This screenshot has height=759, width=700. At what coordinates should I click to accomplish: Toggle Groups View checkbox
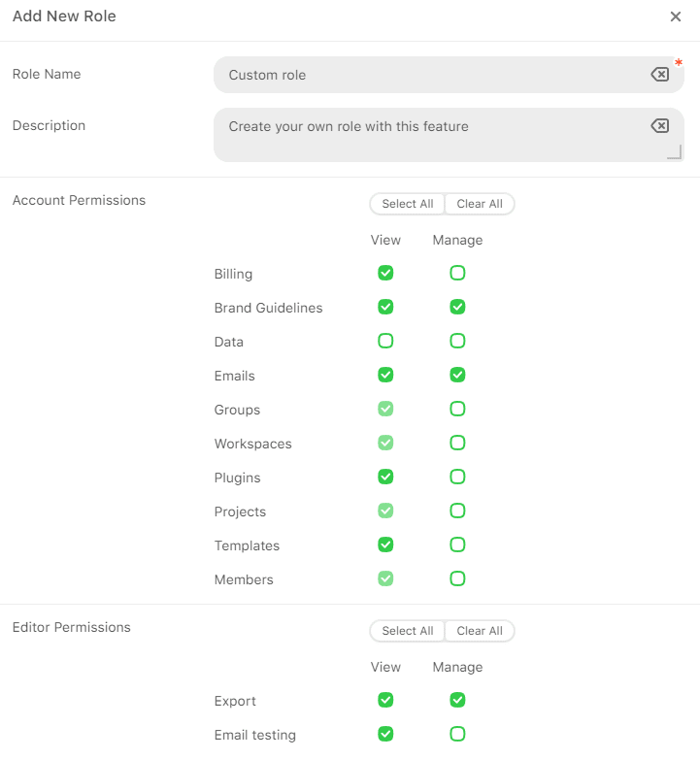coord(385,409)
